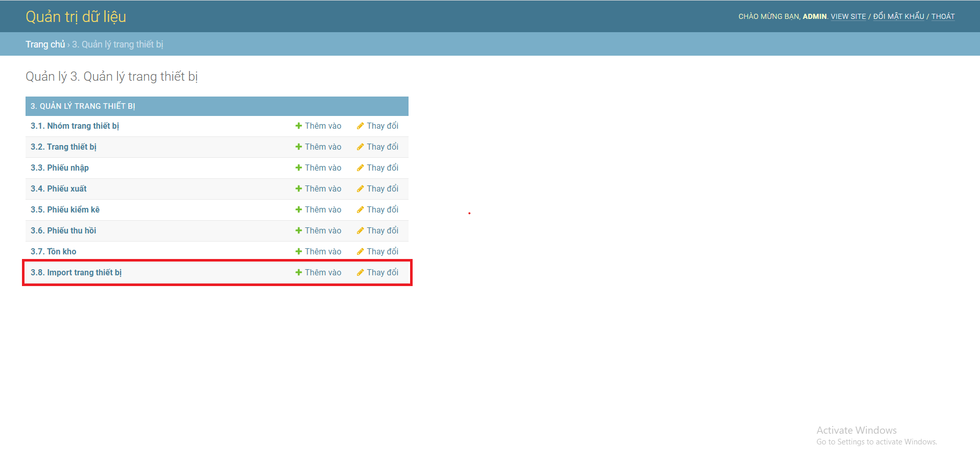
Task: Click the green plus icon for Nhóm trang thiết bị
Action: coord(298,126)
